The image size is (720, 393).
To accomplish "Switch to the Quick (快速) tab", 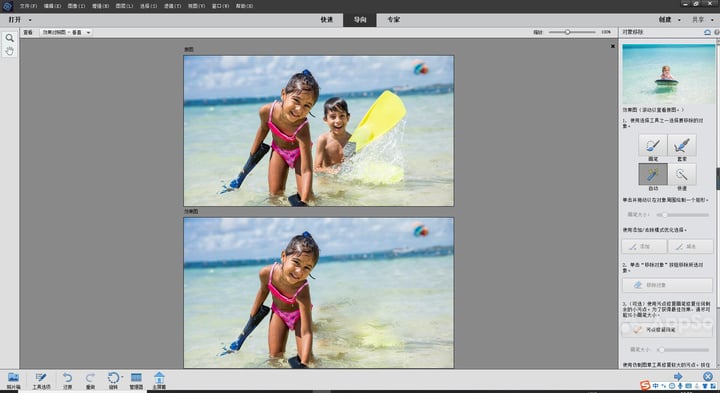I will tap(326, 20).
